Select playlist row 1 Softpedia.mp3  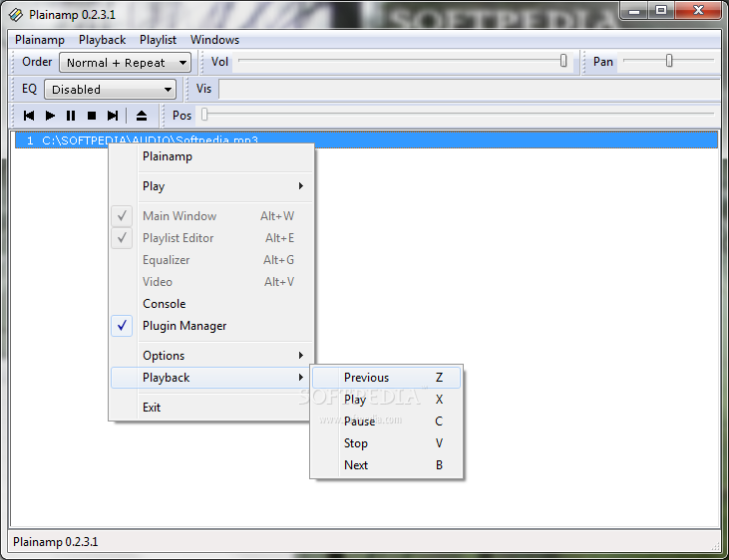[x=366, y=140]
